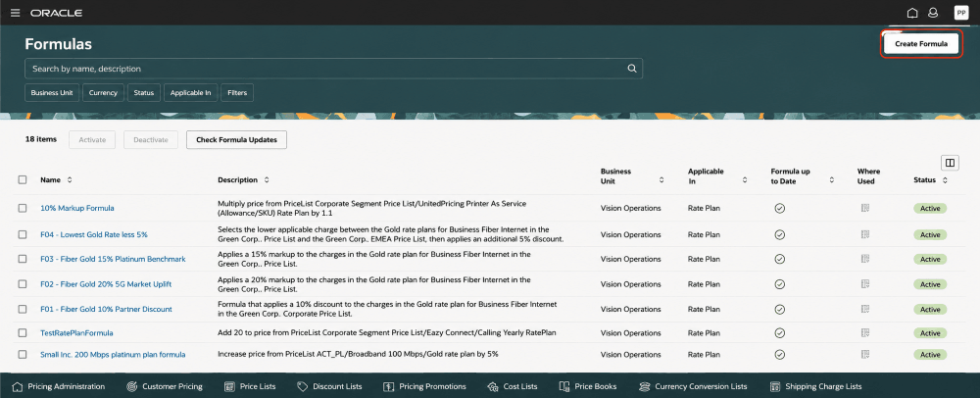Open F03 - Fiber Gold 15% Platinum Benchmark link
980x398 pixels.
pos(113,259)
